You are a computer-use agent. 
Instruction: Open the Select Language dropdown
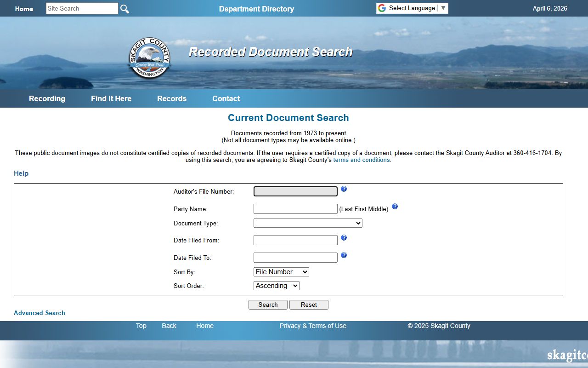pos(412,8)
